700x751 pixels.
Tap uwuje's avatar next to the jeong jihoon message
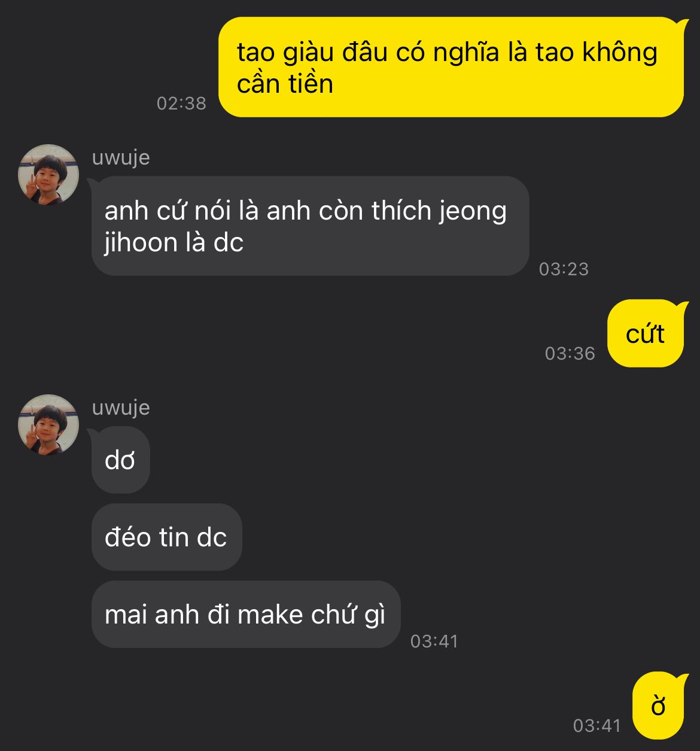(48, 175)
